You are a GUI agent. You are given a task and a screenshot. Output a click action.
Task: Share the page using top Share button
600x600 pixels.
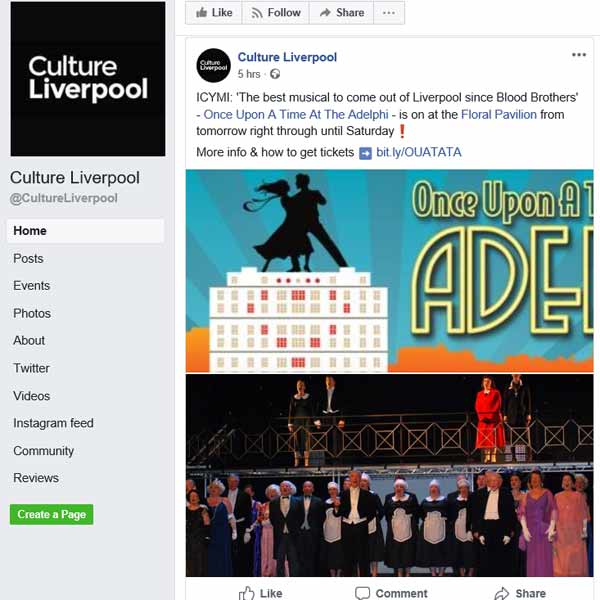[x=341, y=13]
